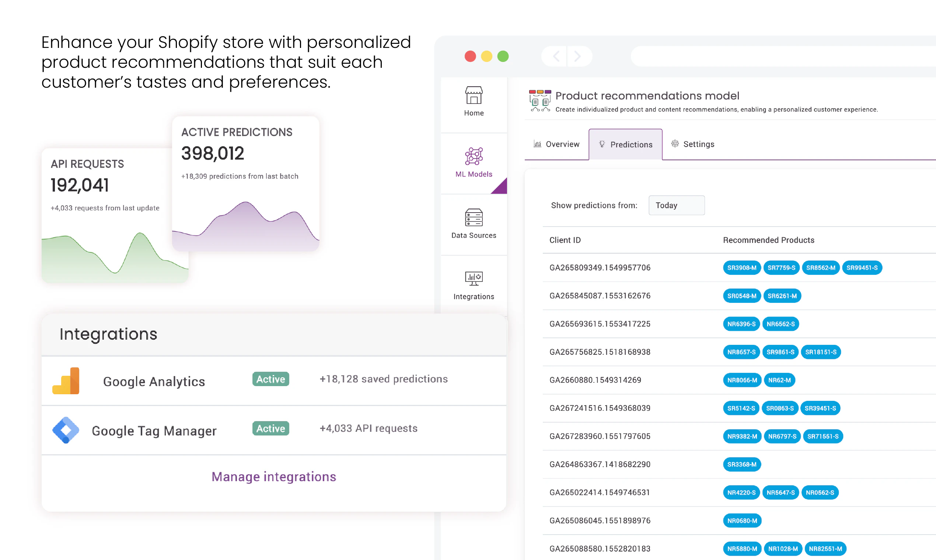The width and height of the screenshot is (936, 560).
Task: Switch to the Settings tab
Action: coord(693,144)
